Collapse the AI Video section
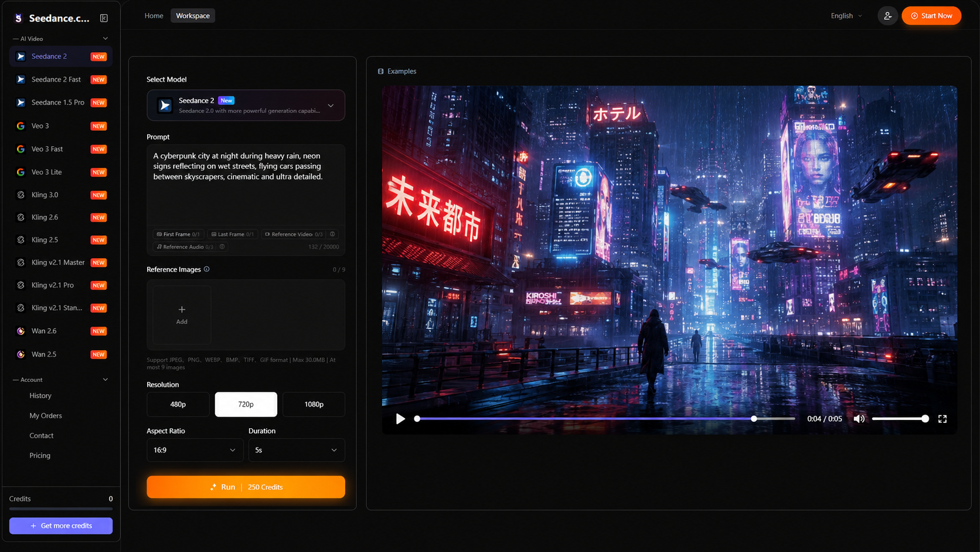 pos(106,39)
